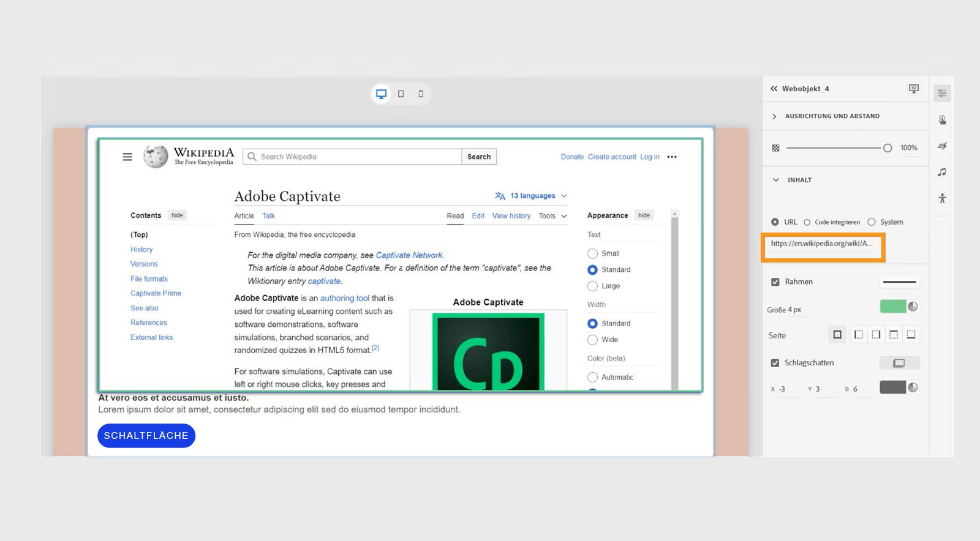Follow the Donate link
The height and width of the screenshot is (541, 980).
[x=572, y=157]
